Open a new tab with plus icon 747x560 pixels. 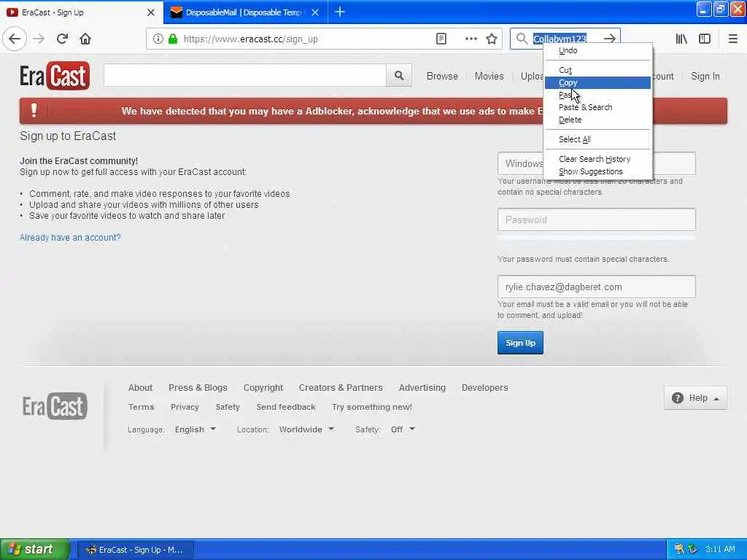(340, 12)
